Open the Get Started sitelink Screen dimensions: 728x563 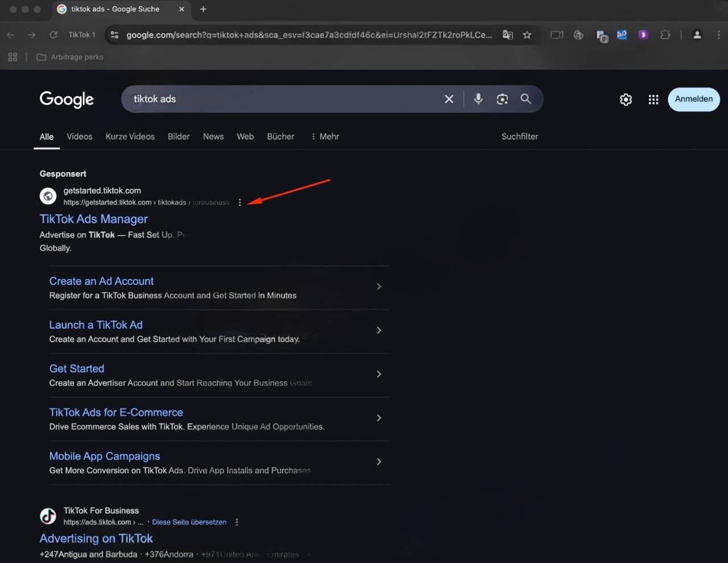pos(77,369)
